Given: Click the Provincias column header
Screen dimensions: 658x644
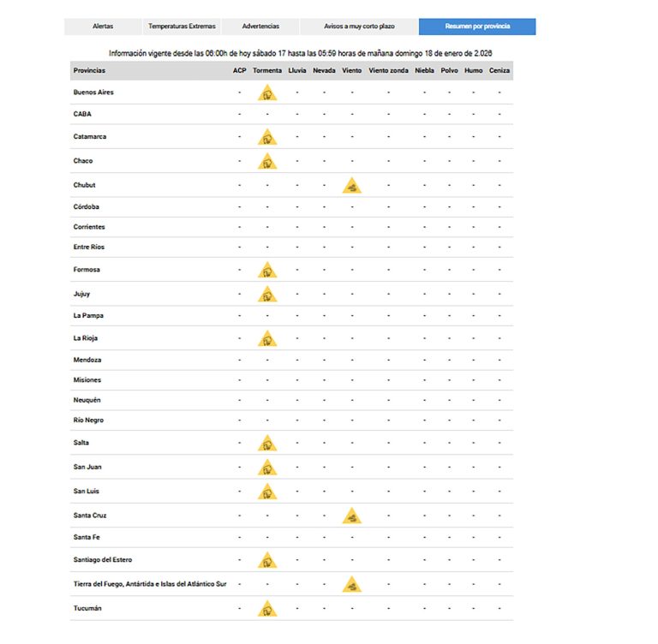Looking at the screenshot, I should point(90,70).
